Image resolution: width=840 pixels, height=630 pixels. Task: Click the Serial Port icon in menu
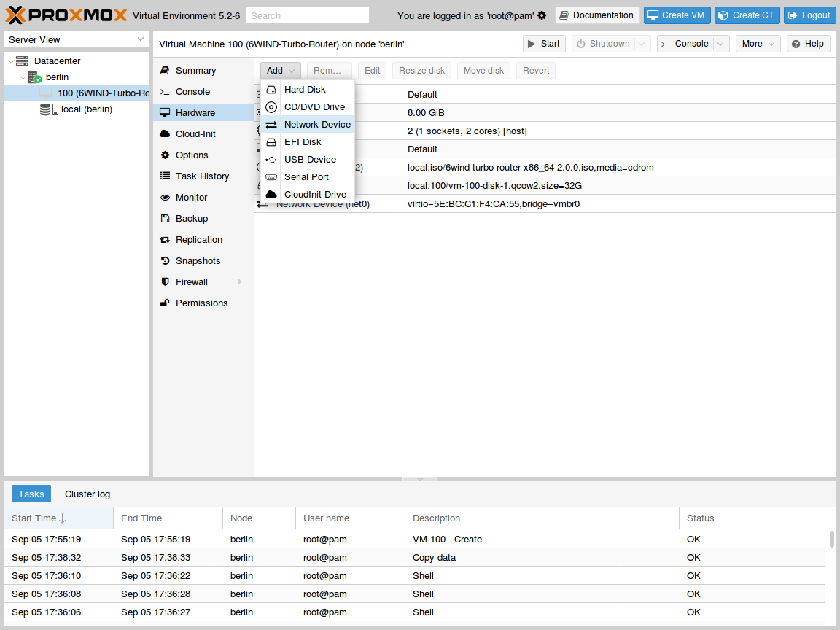coord(271,177)
